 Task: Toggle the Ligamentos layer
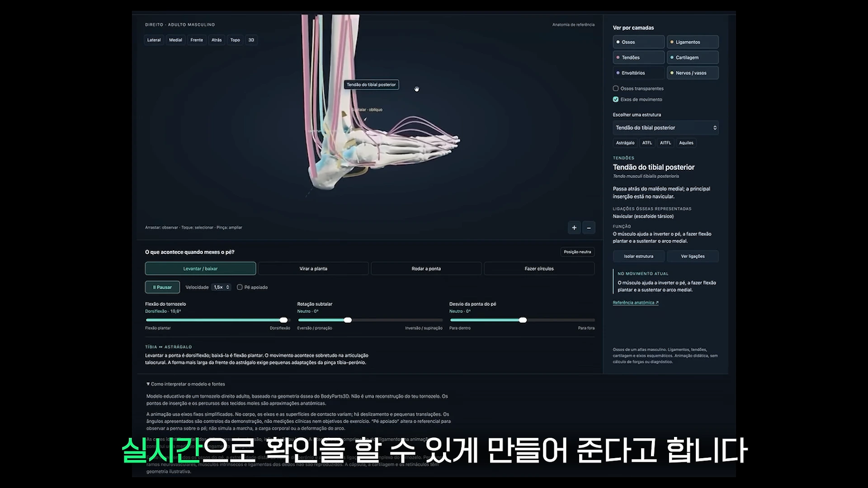693,42
